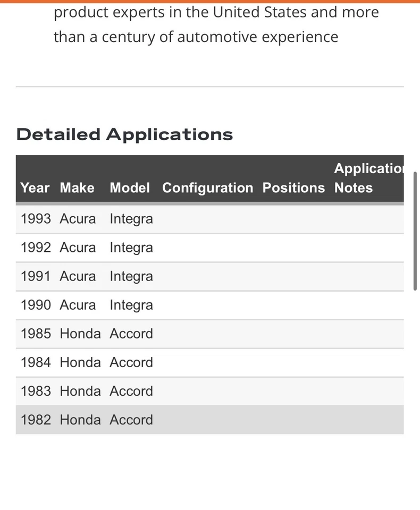The image size is (420, 510).
Task: Click Honda in the 1985 row
Action: [80, 334]
